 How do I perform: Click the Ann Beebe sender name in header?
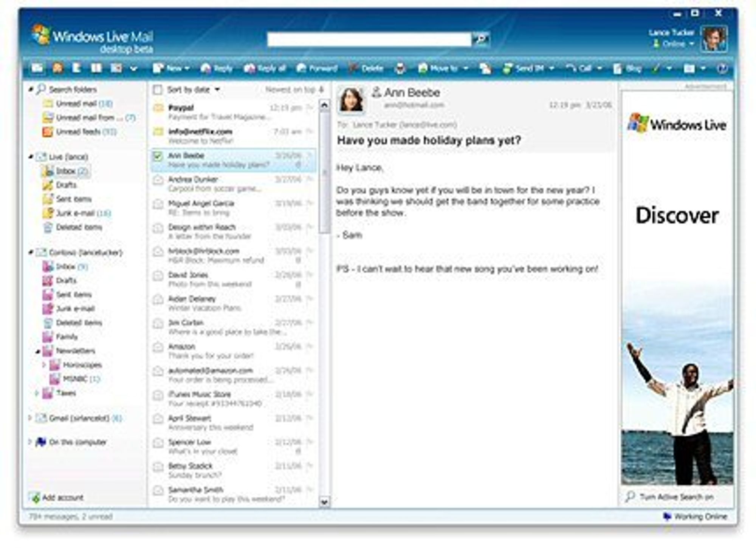tap(412, 92)
